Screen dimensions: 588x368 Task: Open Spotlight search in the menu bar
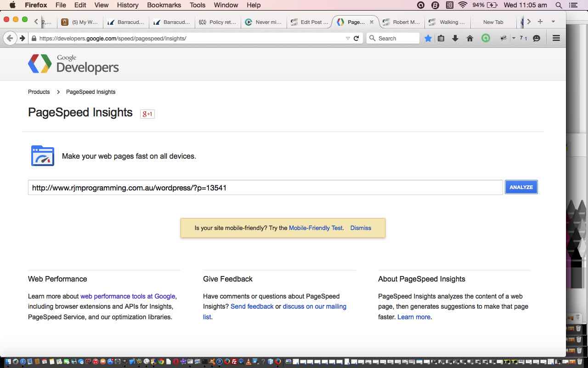(x=559, y=5)
